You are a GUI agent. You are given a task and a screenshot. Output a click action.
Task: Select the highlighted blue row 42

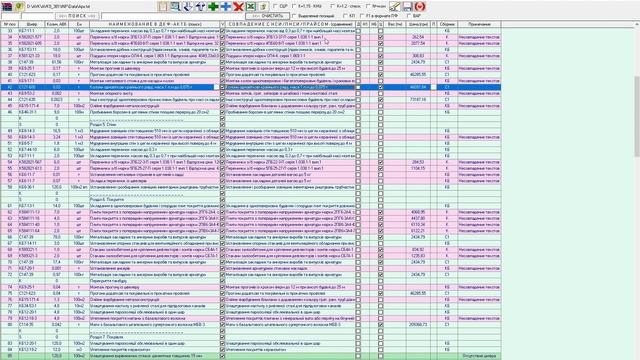[x=251, y=87]
